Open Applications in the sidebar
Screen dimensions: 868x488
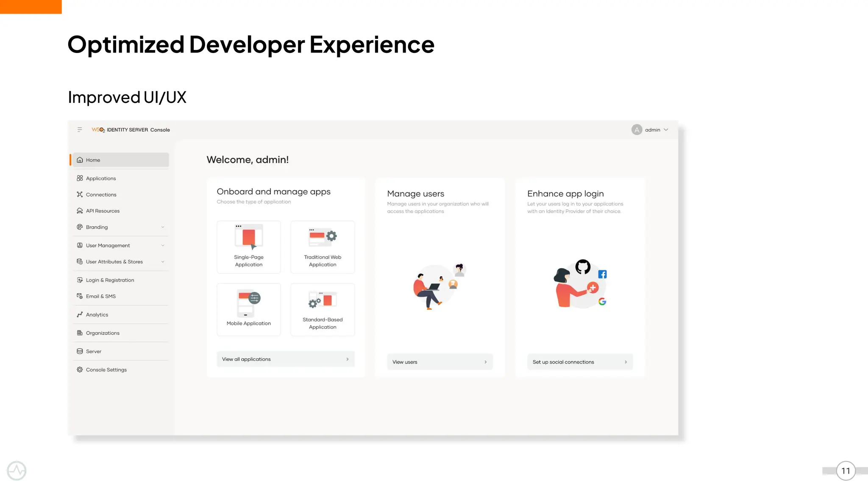[121, 178]
